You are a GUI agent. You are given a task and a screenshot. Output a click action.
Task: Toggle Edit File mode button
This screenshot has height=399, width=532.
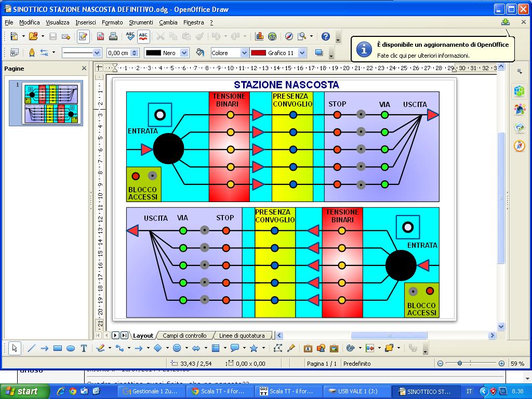coord(83,36)
